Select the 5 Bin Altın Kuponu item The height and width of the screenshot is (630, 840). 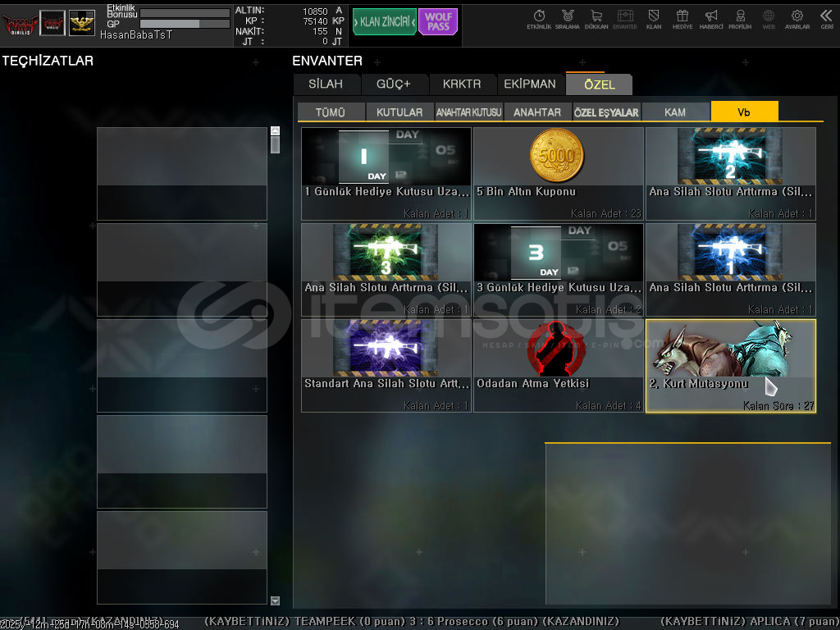[558, 173]
